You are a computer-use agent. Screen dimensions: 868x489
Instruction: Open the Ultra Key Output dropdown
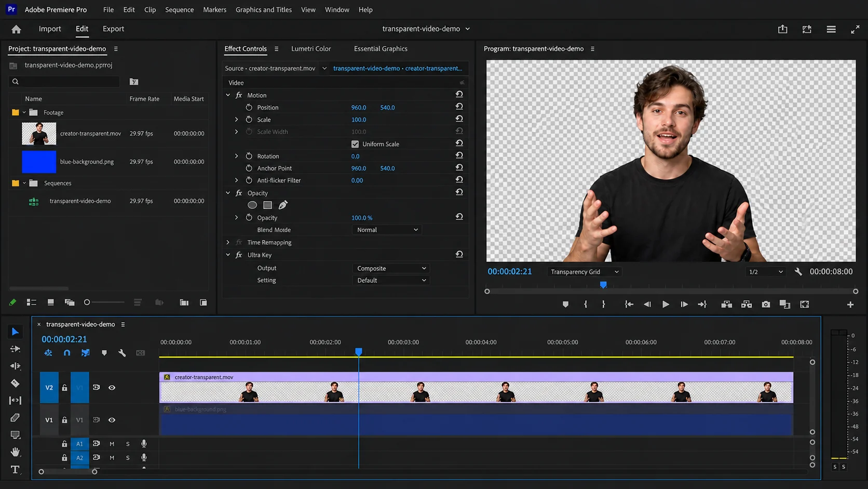point(391,268)
